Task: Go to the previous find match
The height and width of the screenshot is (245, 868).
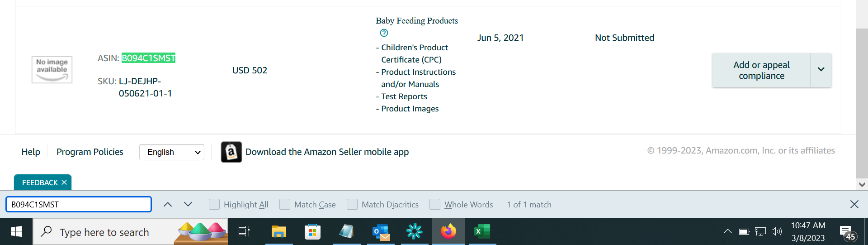Action: 168,204
